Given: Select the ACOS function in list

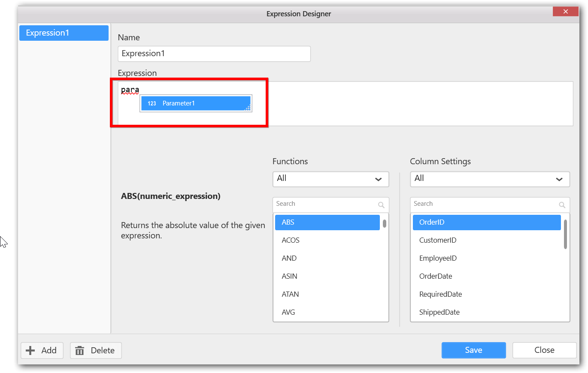Looking at the screenshot, I should [x=291, y=241].
